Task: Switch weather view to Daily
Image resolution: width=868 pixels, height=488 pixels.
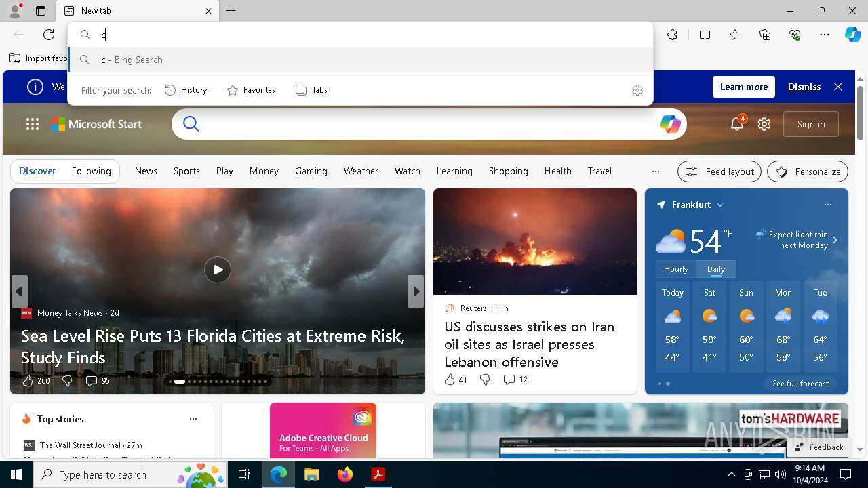Action: click(716, 269)
